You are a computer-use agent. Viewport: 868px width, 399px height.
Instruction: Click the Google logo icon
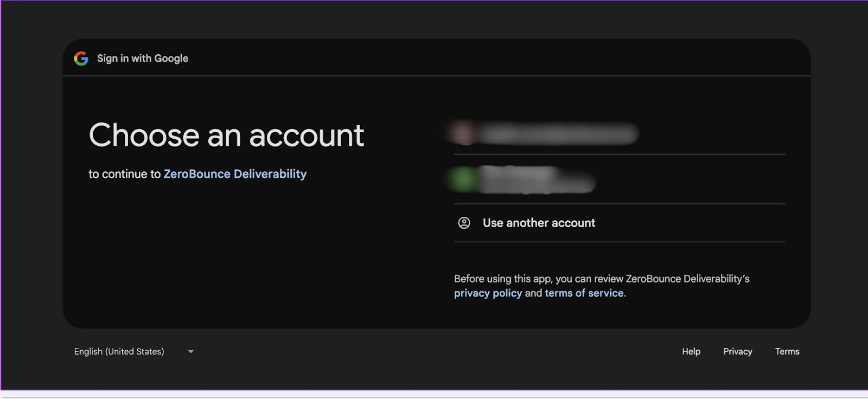pyautogui.click(x=81, y=59)
